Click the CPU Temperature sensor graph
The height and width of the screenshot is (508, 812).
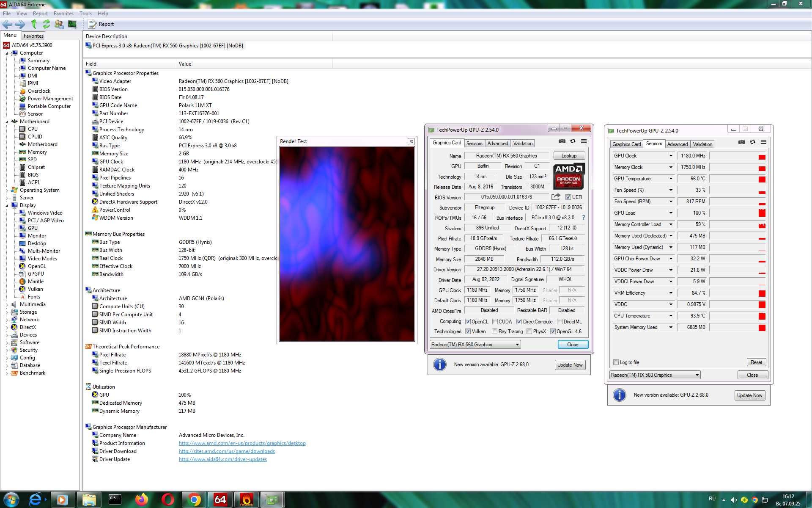pyautogui.click(x=738, y=316)
